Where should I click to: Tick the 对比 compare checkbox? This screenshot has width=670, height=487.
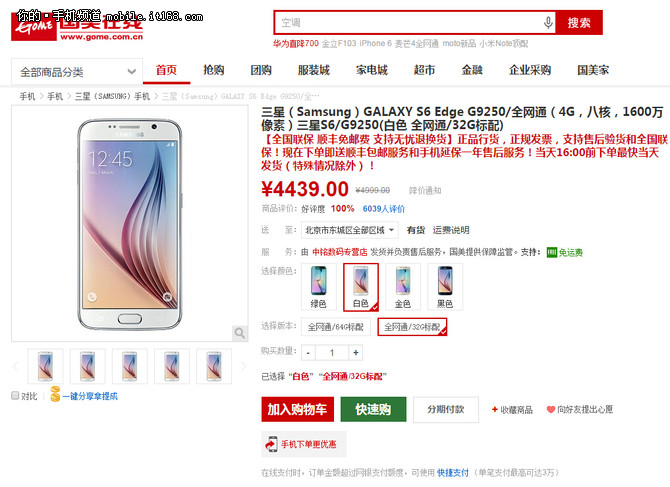coord(15,396)
